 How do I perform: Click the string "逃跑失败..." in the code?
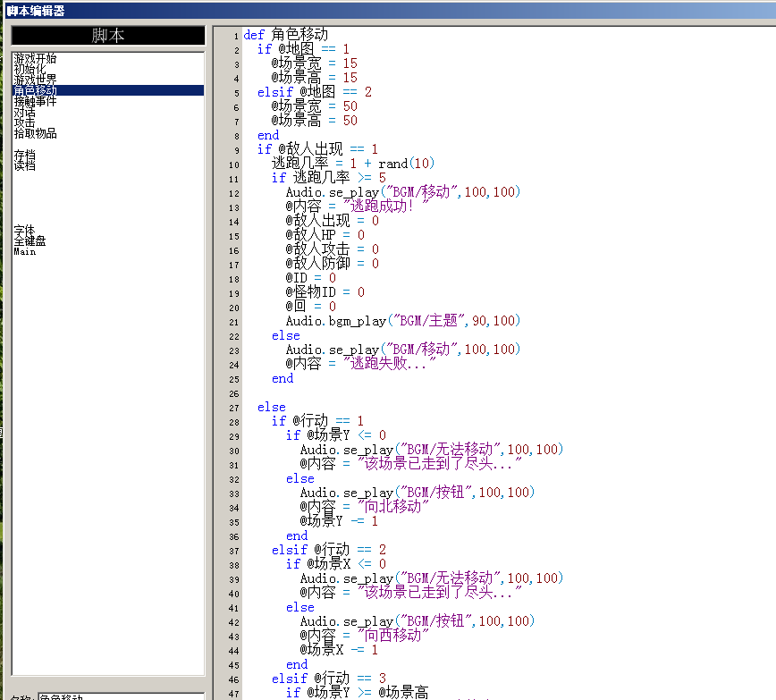coord(390,364)
